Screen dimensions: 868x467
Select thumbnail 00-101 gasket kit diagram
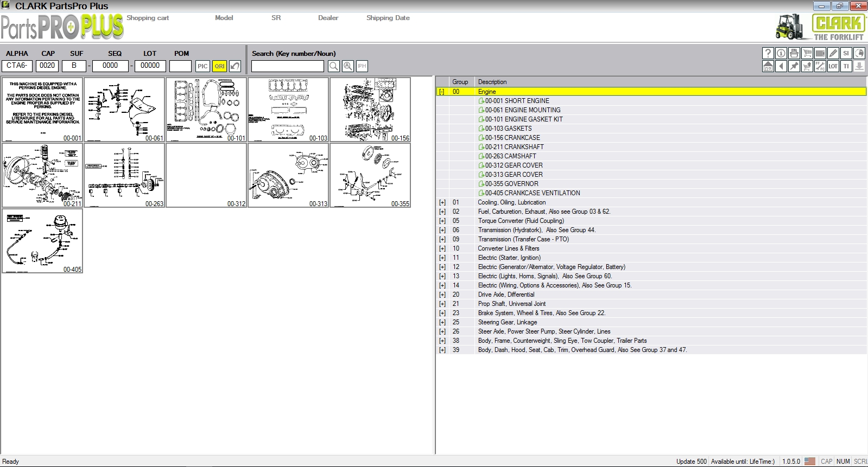[x=206, y=110]
